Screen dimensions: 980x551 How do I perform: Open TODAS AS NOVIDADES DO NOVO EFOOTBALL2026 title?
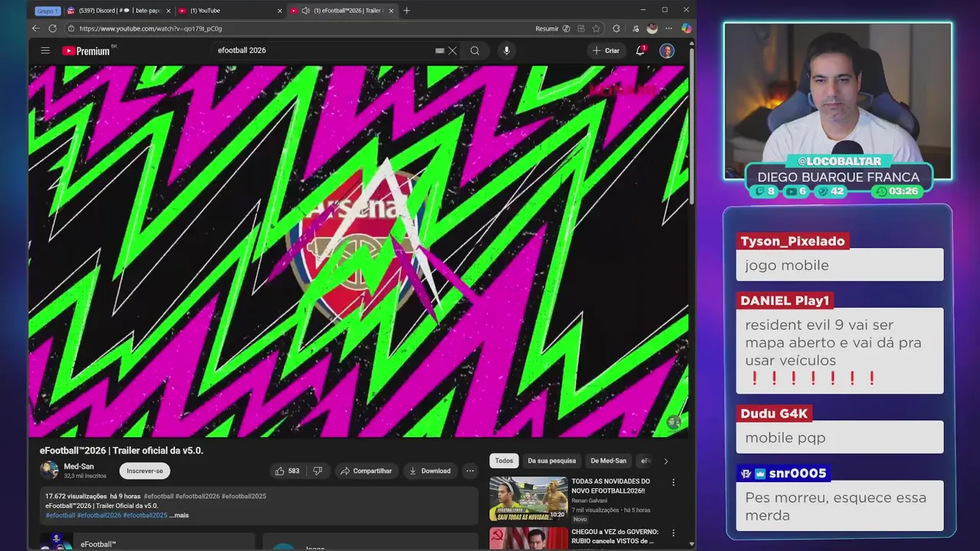click(x=610, y=486)
